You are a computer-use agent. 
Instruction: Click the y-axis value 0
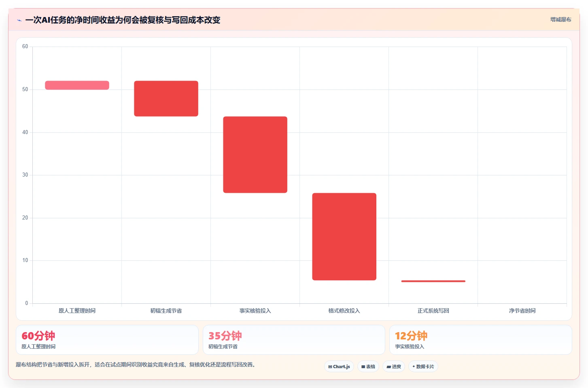tap(27, 303)
